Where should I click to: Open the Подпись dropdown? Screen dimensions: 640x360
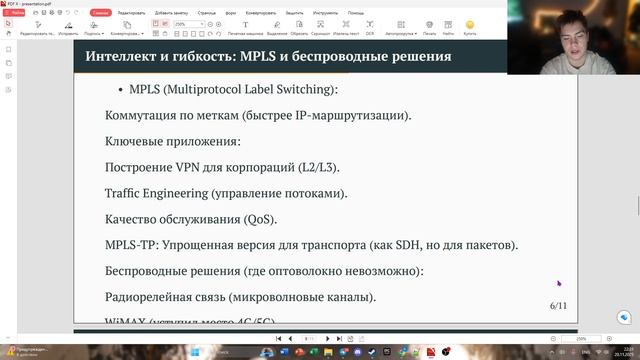[x=94, y=28]
